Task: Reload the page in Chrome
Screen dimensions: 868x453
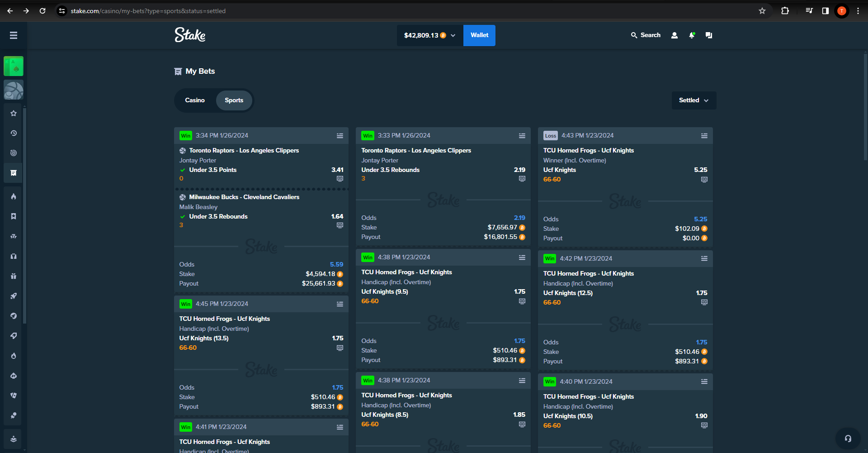Action: (42, 11)
